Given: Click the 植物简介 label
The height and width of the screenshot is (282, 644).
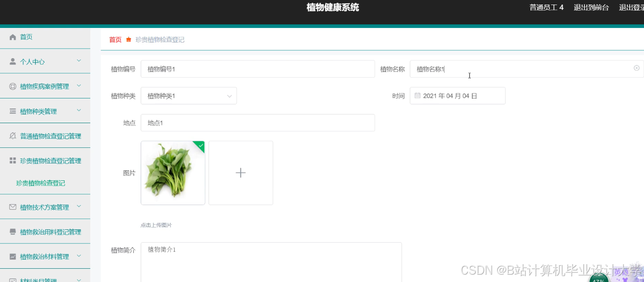Looking at the screenshot, I should click(123, 250).
